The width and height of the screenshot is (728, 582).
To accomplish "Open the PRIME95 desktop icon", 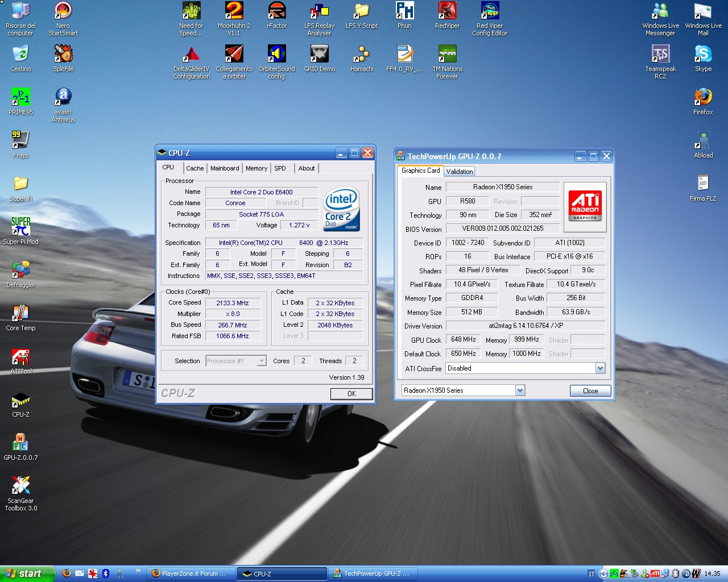I will point(20,98).
